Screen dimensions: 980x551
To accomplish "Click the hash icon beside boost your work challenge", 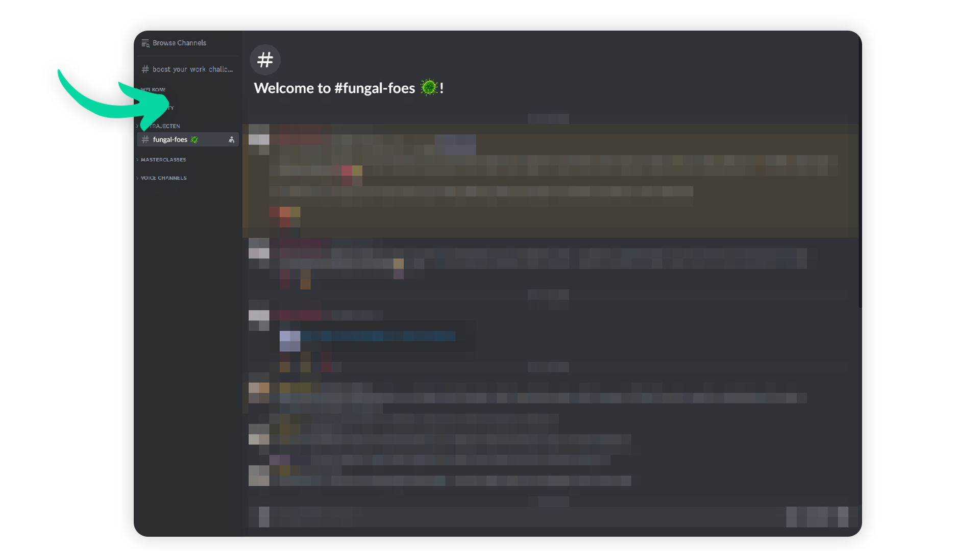I will click(145, 69).
